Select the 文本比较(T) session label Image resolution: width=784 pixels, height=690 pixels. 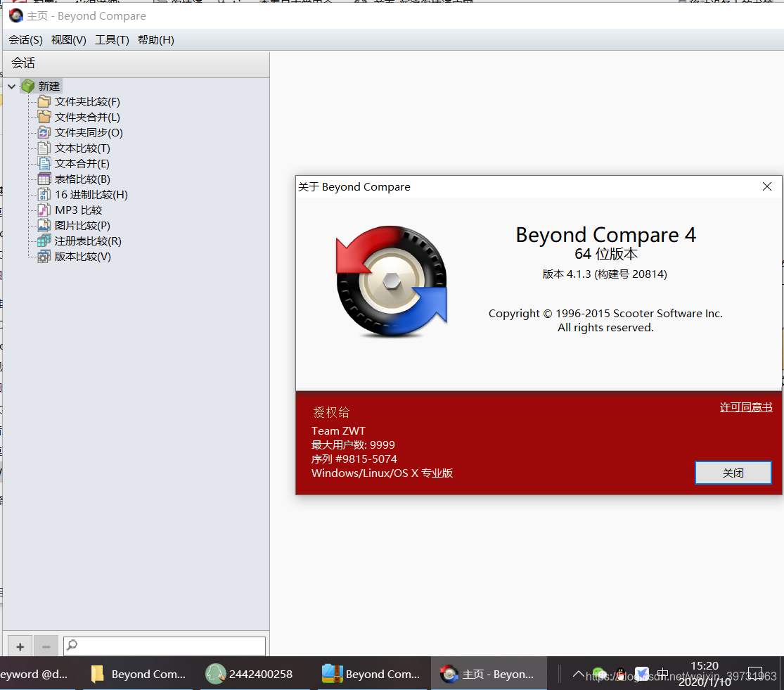tap(82, 148)
